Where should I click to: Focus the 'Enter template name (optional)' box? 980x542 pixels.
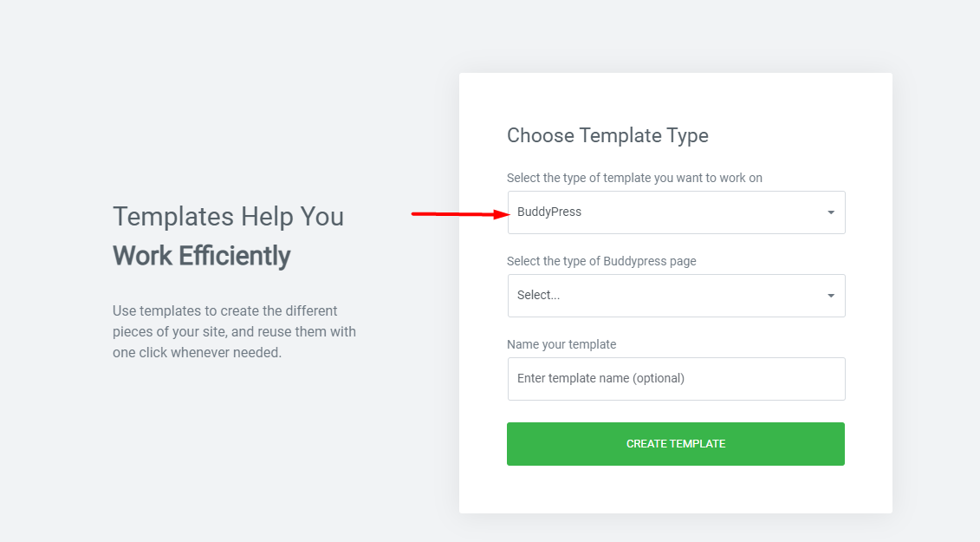click(676, 378)
